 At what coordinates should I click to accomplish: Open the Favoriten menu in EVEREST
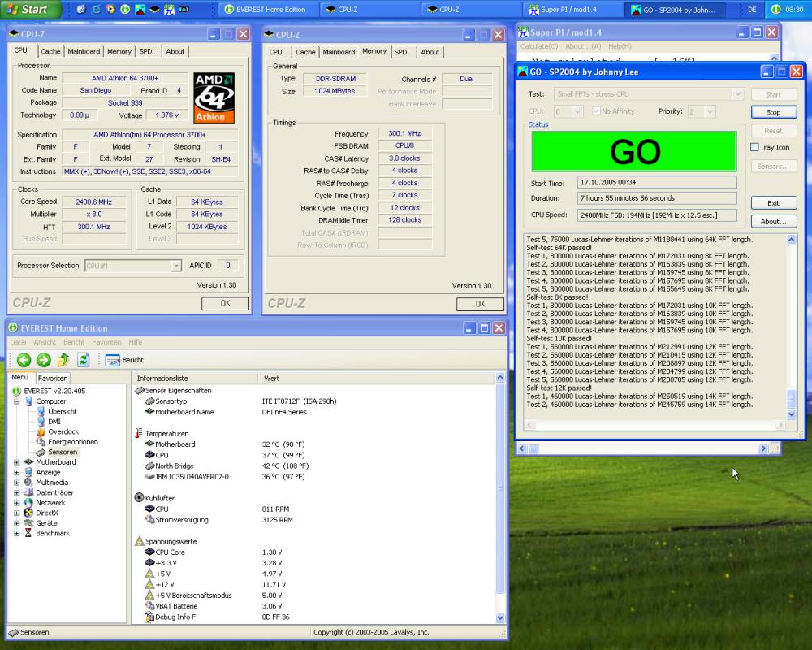[106, 342]
